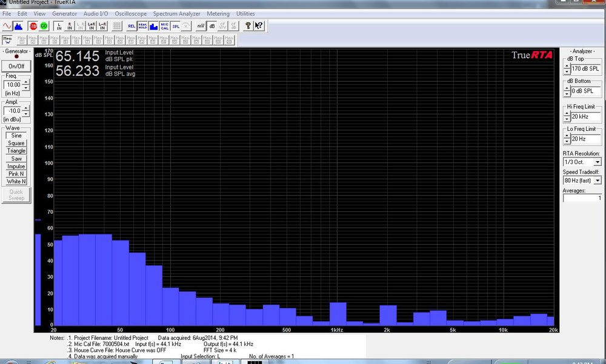Toggle the generator On/Off button

(16, 66)
